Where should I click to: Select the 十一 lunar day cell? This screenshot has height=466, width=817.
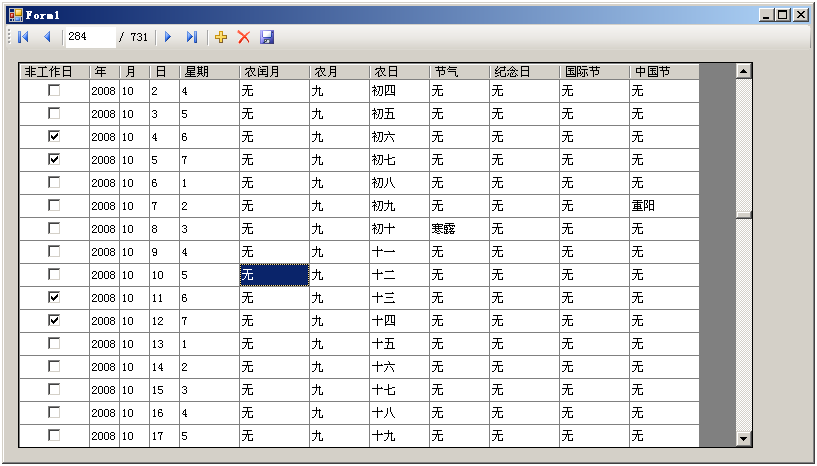[400, 252]
